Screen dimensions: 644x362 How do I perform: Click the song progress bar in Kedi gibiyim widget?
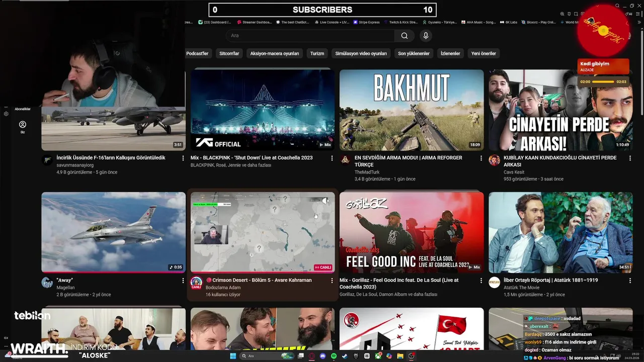pyautogui.click(x=603, y=81)
